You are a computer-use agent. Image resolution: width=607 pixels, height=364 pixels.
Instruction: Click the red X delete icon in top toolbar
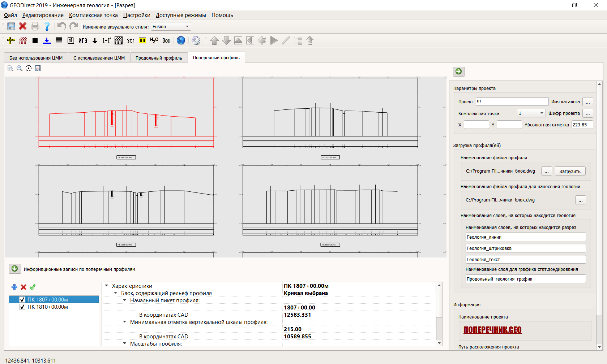pyautogui.click(x=23, y=26)
